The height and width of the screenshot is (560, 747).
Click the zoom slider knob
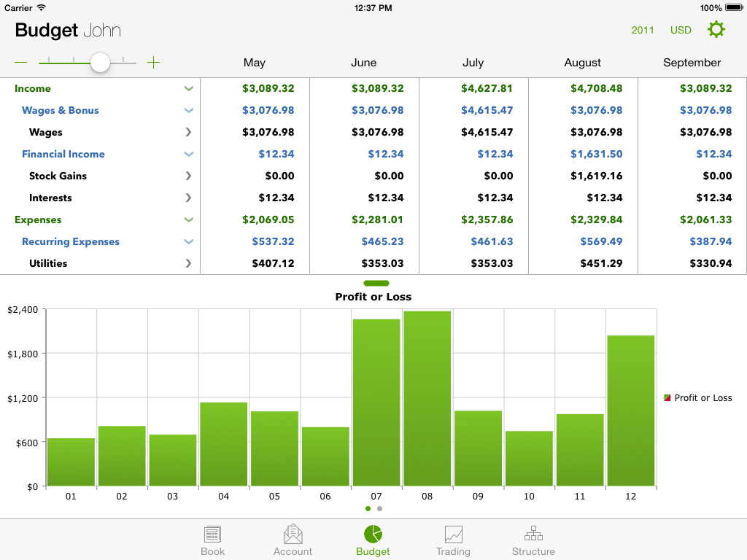pos(100,63)
